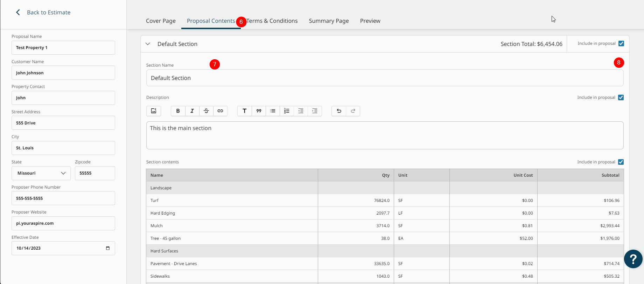Click the heading text size icon
The image size is (644, 284).
click(x=245, y=111)
